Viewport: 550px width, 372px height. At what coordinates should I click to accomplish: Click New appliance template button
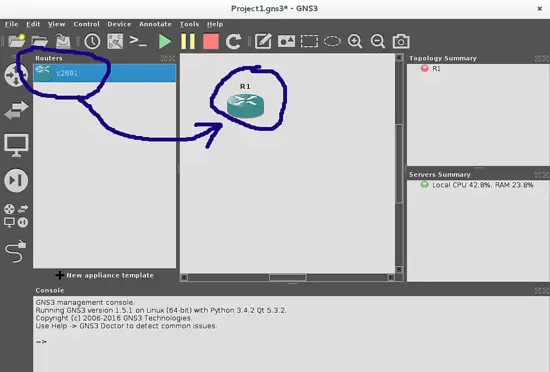[105, 275]
